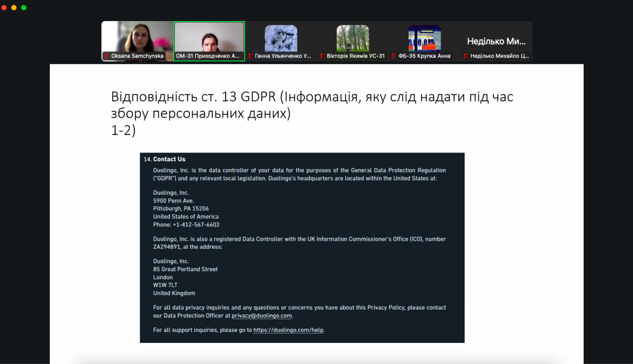Click the '14. Contact Us' heading

point(164,159)
